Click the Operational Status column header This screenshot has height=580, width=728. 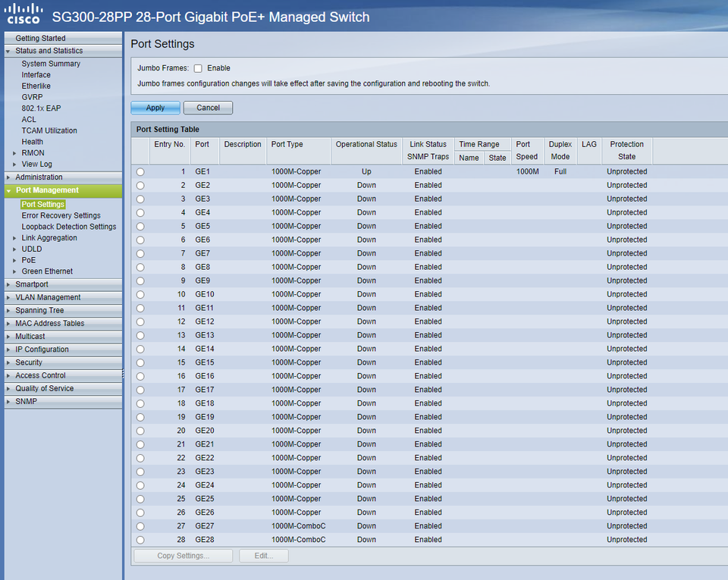pos(366,144)
